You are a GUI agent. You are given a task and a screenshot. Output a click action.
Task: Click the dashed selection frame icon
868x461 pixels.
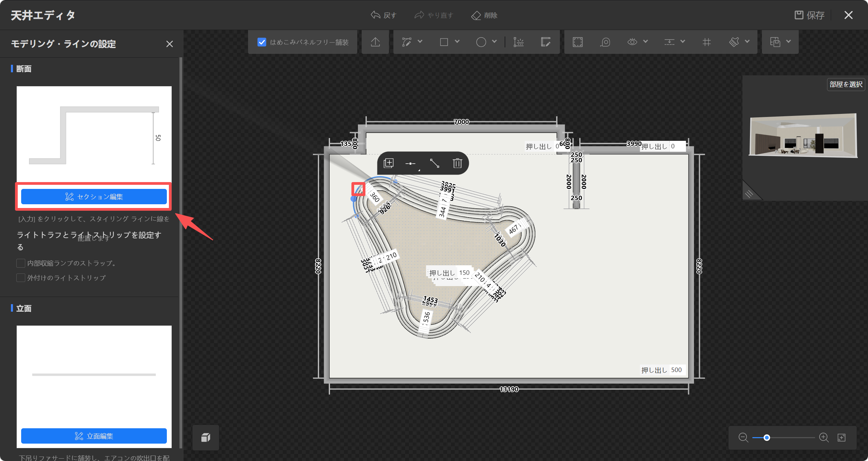tap(578, 42)
